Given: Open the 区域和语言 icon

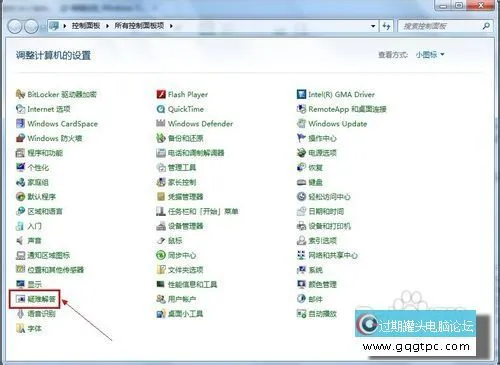Looking at the screenshot, I should [x=20, y=211].
